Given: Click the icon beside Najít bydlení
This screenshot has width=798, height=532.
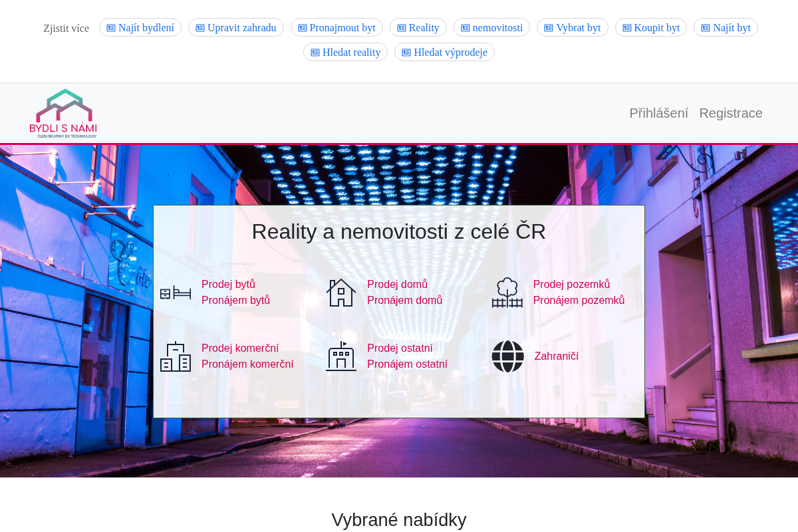Looking at the screenshot, I should point(111,28).
